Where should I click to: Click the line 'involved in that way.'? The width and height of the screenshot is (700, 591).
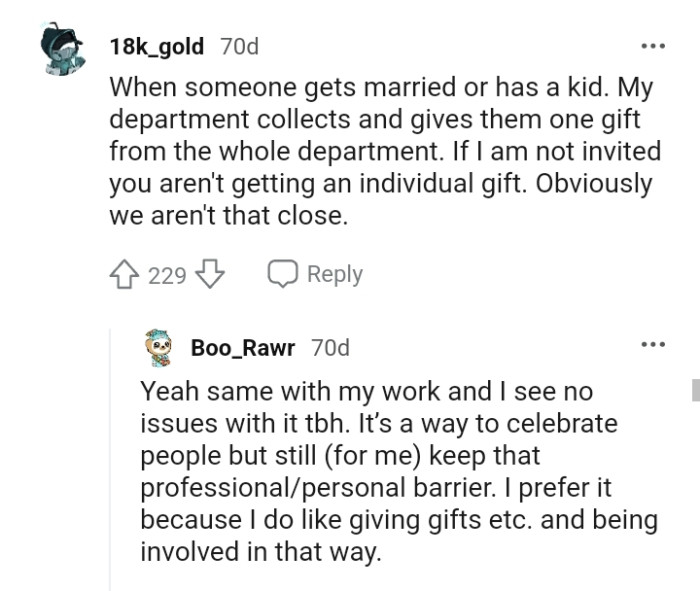point(261,553)
